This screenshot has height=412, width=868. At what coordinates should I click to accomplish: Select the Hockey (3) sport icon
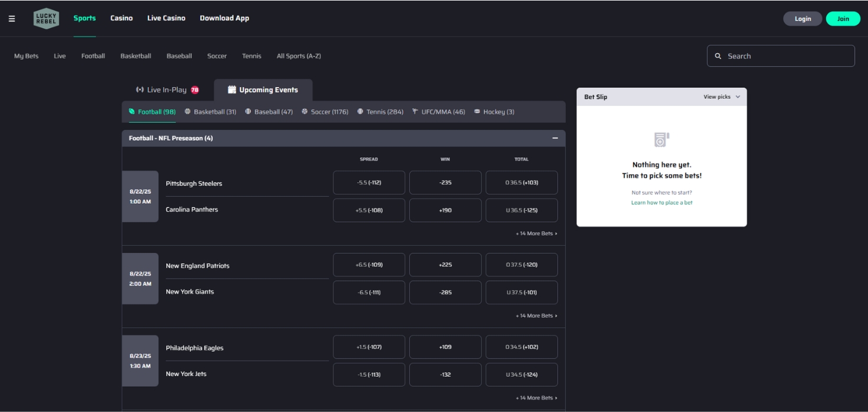coord(477,111)
